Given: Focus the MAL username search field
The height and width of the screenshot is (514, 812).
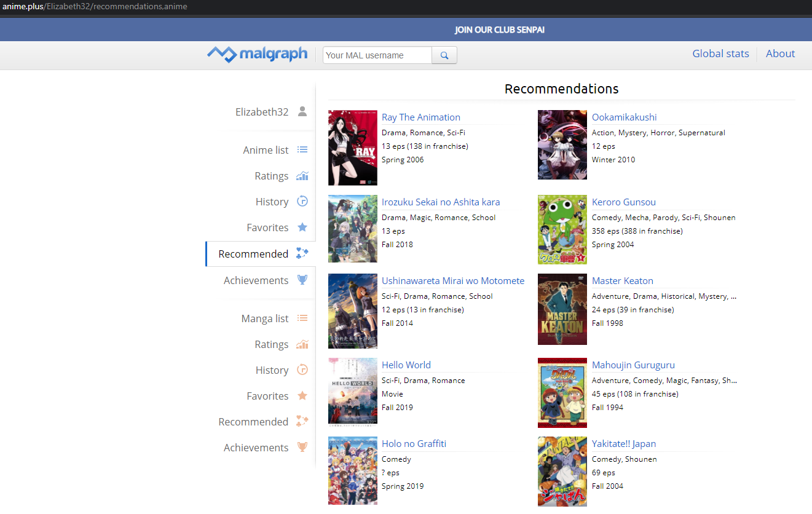Looking at the screenshot, I should tap(377, 55).
